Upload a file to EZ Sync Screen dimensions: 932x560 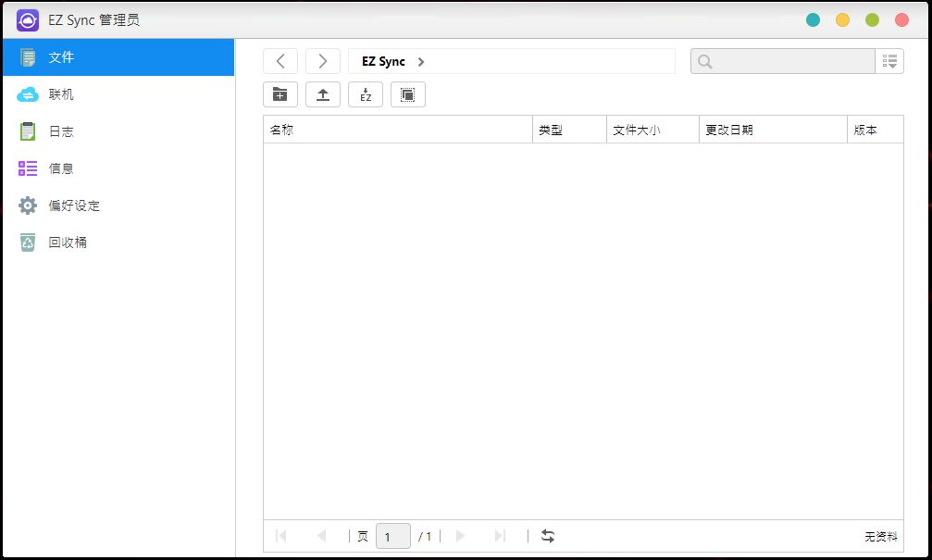[323, 94]
